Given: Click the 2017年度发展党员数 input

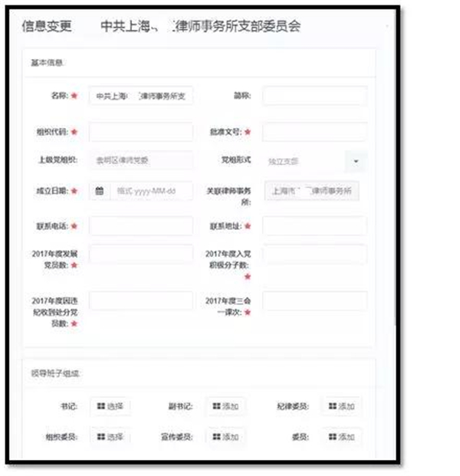Looking at the screenshot, I should pos(141,254).
